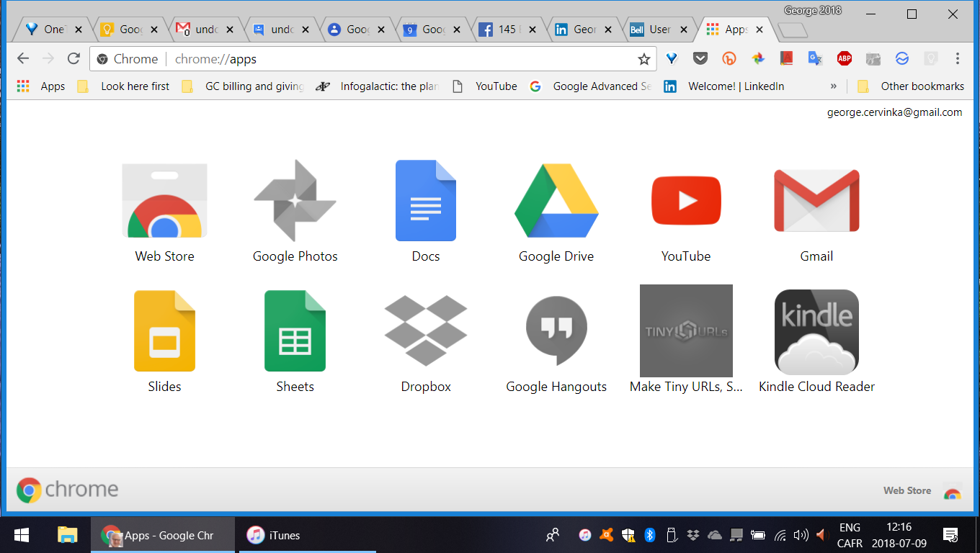
Task: Open the Windows Start menu
Action: (22, 535)
